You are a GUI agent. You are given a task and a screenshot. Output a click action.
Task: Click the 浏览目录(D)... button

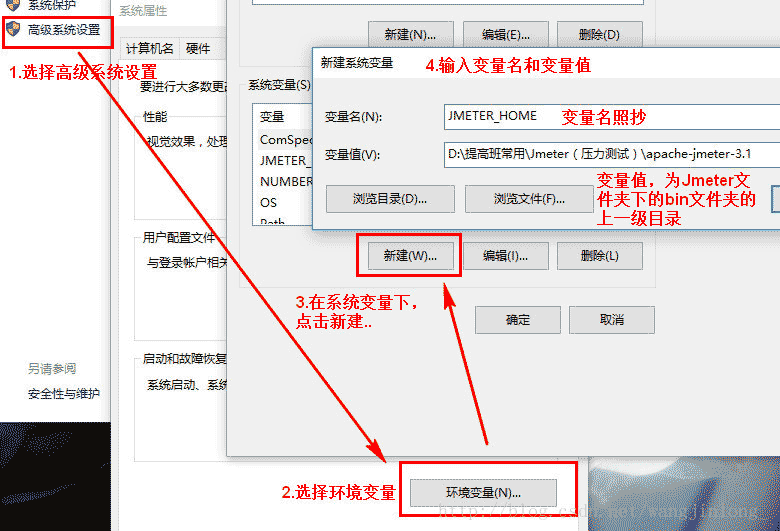tap(390, 199)
